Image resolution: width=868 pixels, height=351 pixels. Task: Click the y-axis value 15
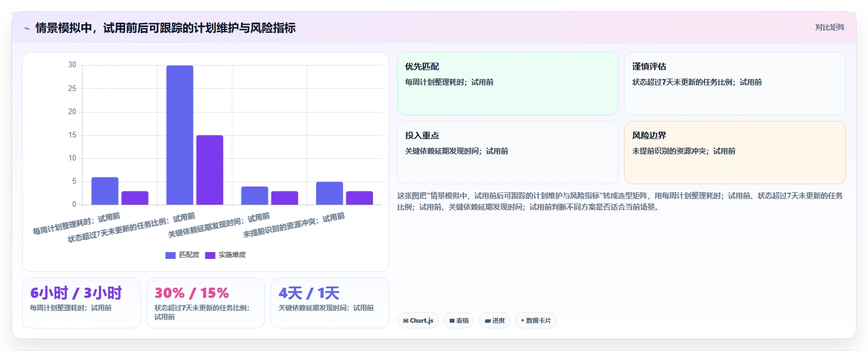(x=72, y=135)
